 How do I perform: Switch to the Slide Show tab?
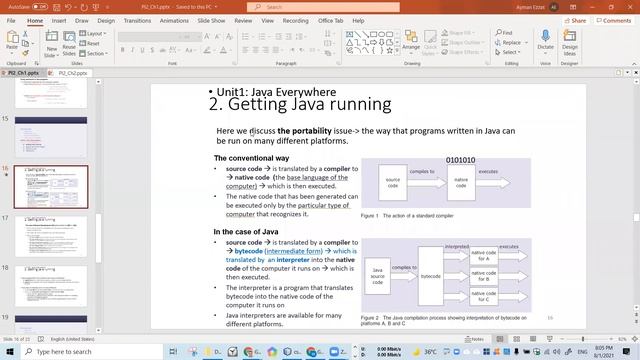211,20
